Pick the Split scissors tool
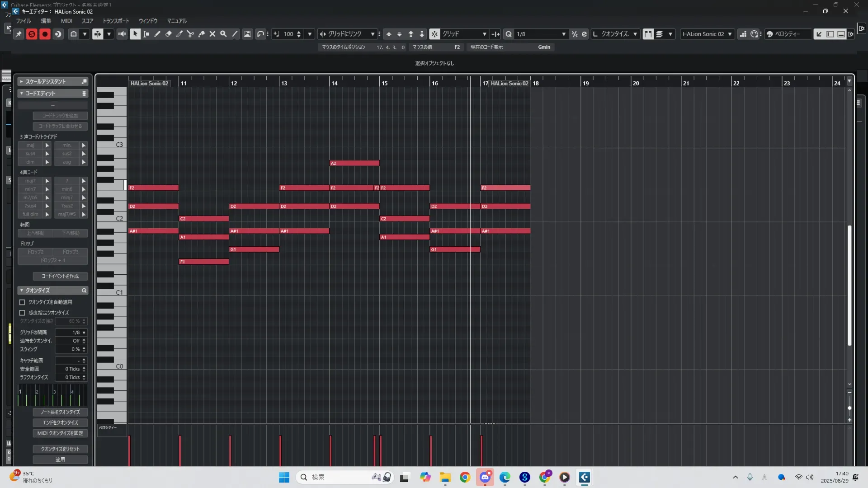Viewport: 868px width, 488px height. pos(190,34)
